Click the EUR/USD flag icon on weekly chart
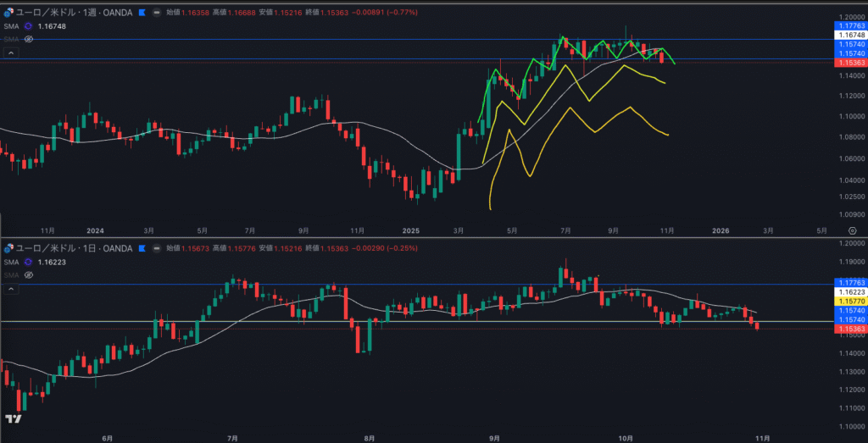Screen dimensions: 868x443 (10, 13)
